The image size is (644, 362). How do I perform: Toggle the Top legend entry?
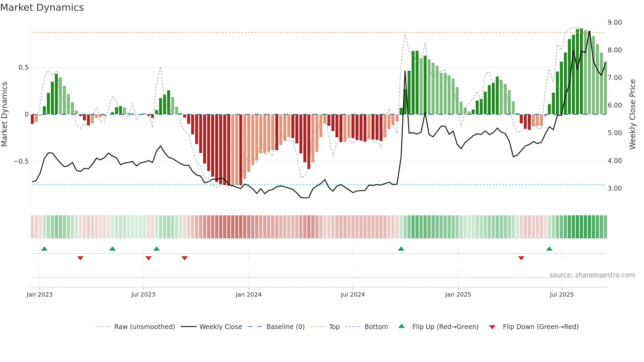click(x=325, y=327)
